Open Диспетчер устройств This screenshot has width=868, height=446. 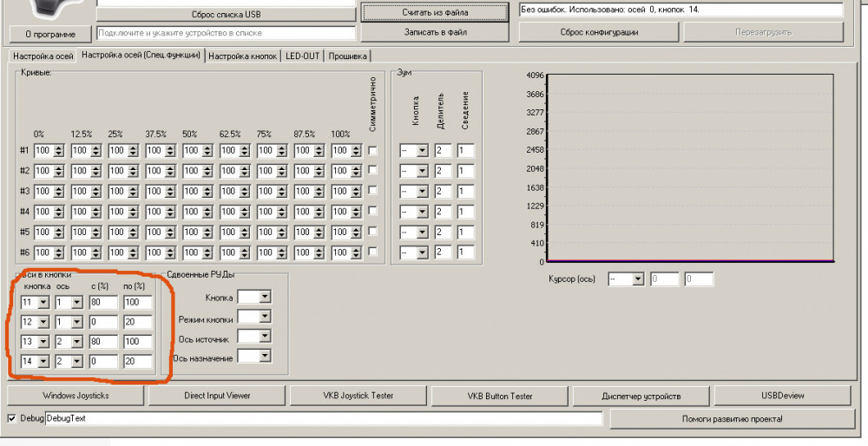[x=641, y=396]
